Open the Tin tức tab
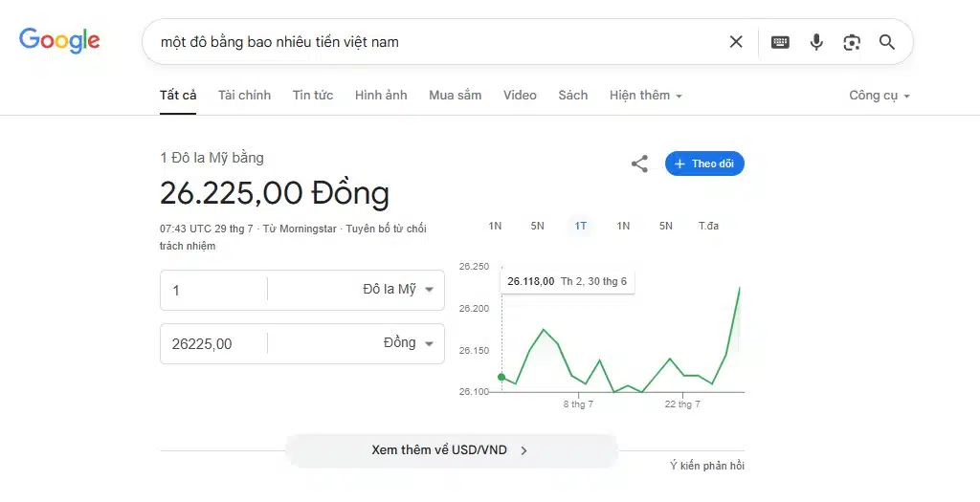This screenshot has width=980, height=502. [313, 96]
